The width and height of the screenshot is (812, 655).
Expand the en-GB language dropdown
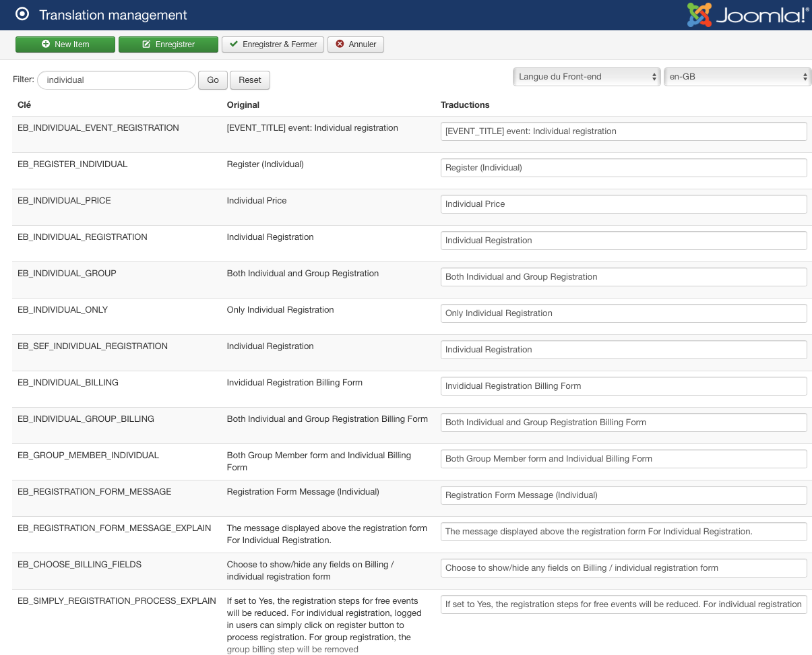[737, 77]
